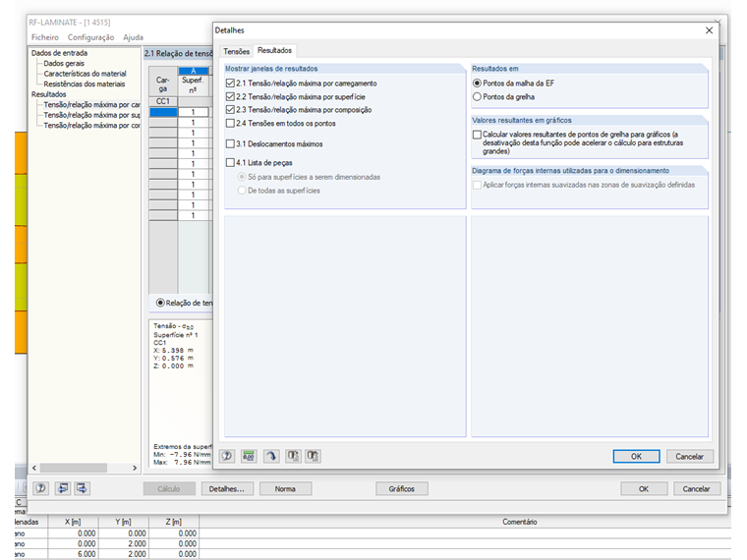Screen dimensions: 747x560
Task: Click the CC1 row in the results table
Action: [163, 101]
